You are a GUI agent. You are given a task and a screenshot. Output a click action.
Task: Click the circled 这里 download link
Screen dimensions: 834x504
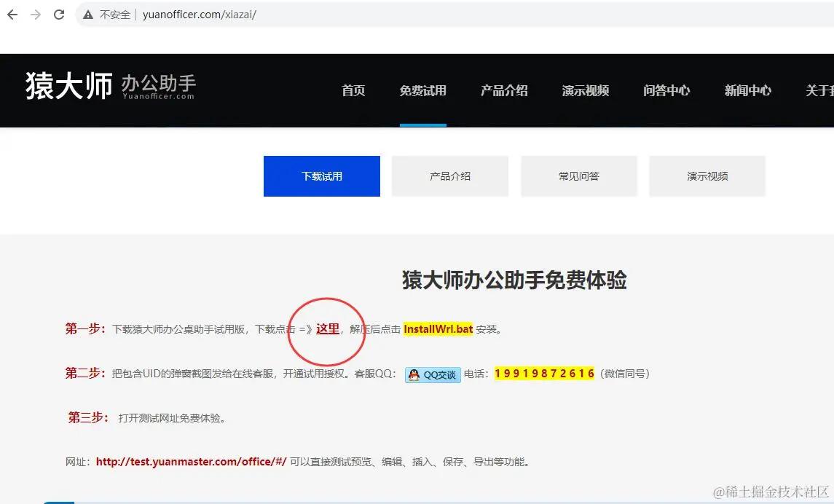click(x=329, y=329)
